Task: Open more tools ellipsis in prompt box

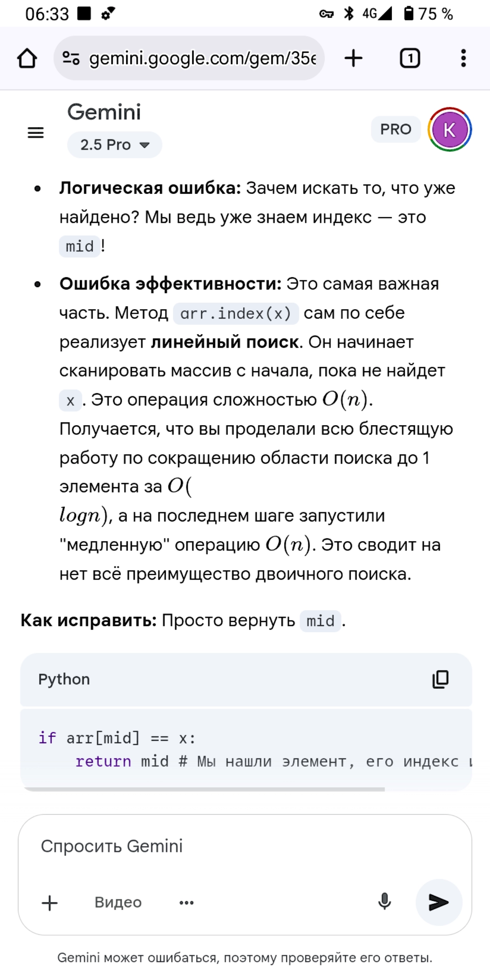Action: (x=187, y=902)
